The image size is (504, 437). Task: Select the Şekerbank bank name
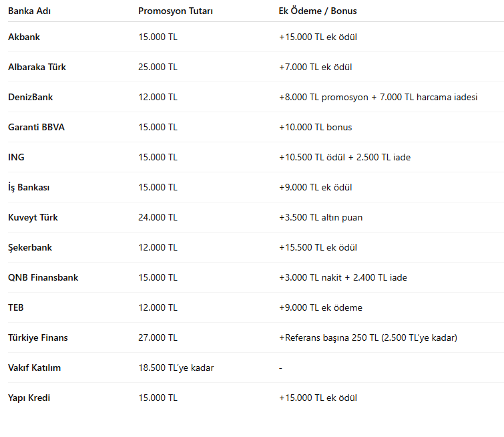30,247
